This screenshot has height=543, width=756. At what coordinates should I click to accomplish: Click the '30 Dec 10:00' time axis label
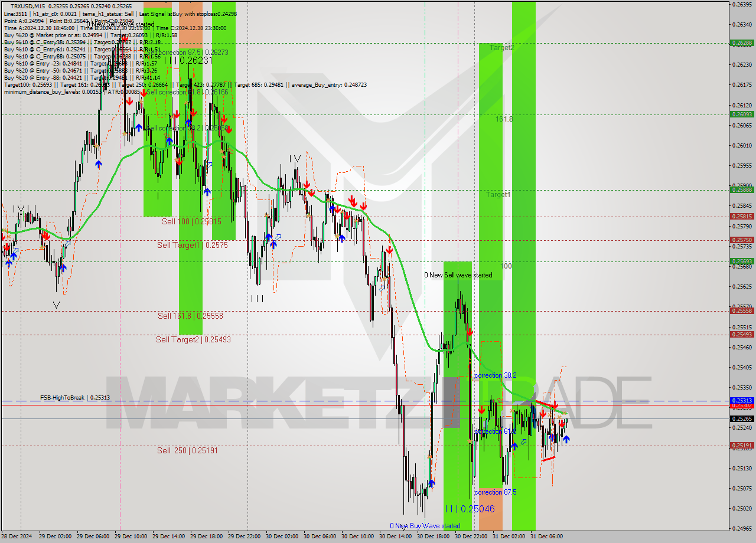coord(357,537)
